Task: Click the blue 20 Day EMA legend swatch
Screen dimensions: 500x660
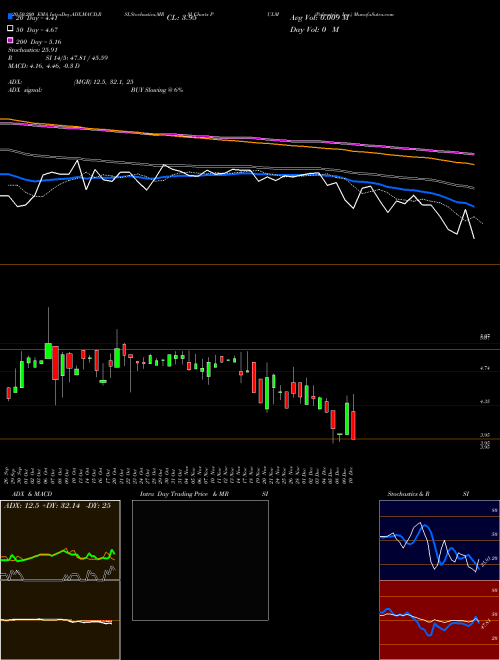Action: click(x=11, y=17)
